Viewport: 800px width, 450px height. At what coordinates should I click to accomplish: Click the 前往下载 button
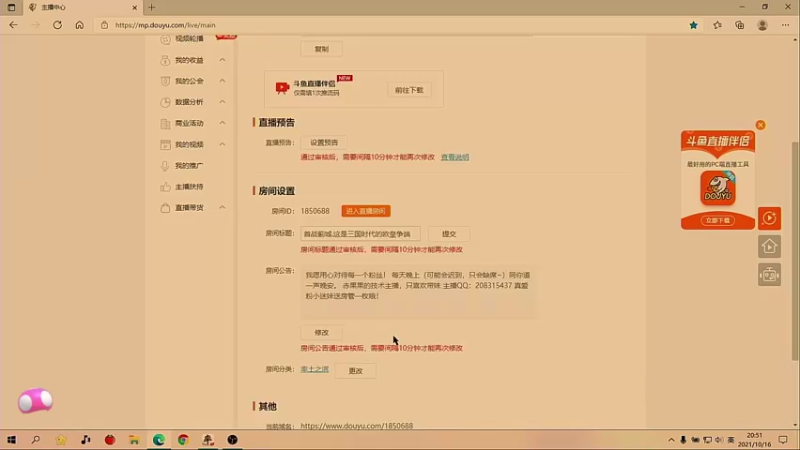click(x=409, y=90)
